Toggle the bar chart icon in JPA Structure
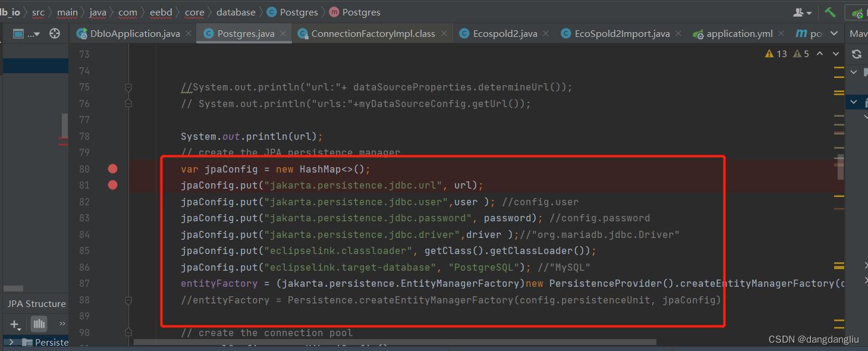The height and width of the screenshot is (351, 868). (39, 324)
